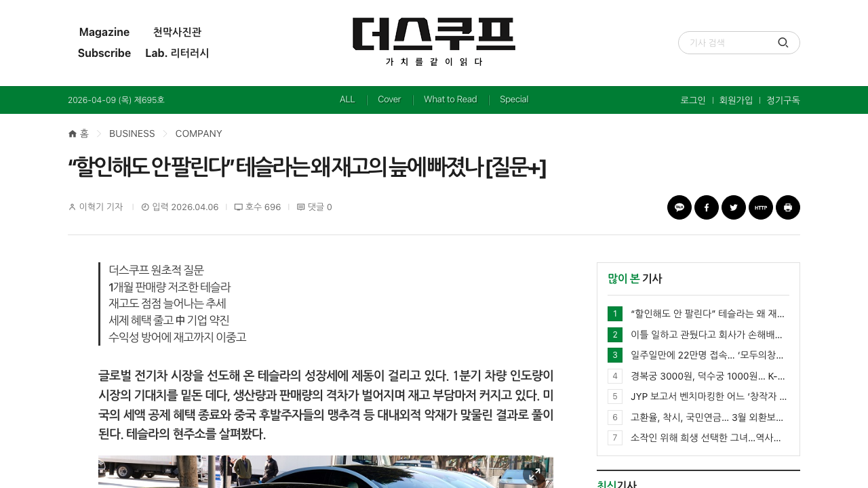Click the article headline text
Viewport: 868px width, 488px height.
[x=307, y=167]
